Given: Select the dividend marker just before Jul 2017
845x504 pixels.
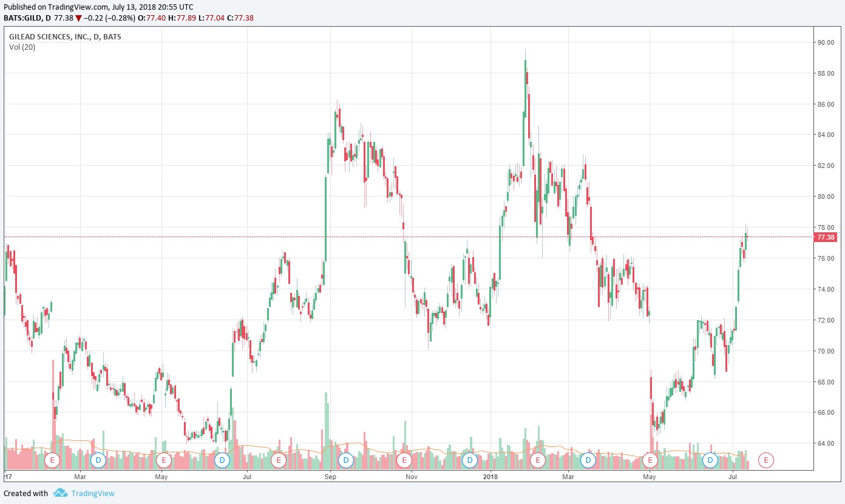Looking at the screenshot, I should pos(222,460).
